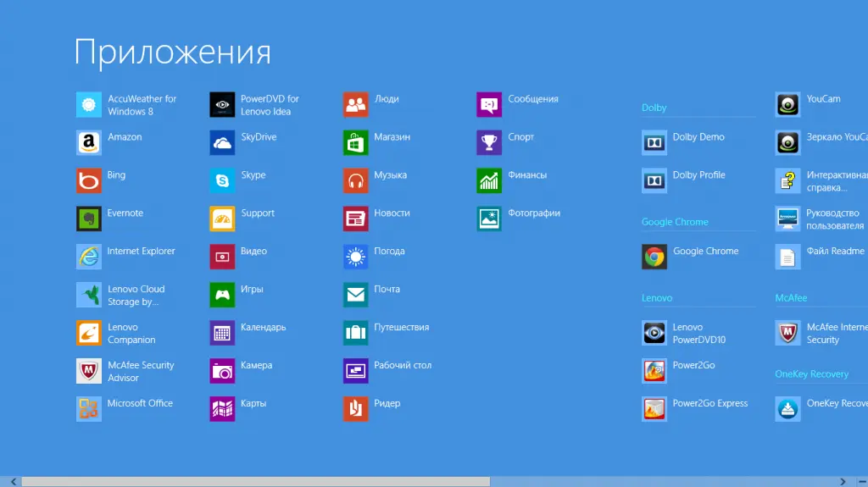Launch McAfee Internet Security icon
Viewport: 868px width, 487px height.
(x=787, y=333)
